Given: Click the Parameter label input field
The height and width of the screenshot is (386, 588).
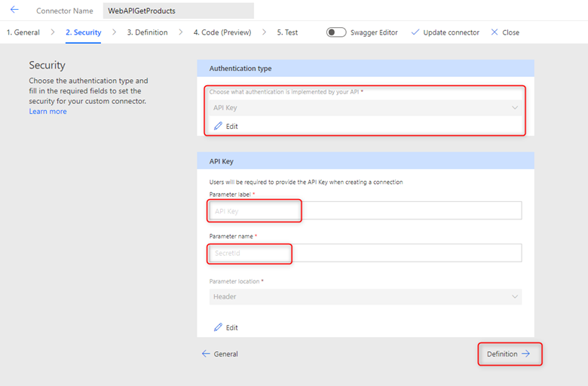Looking at the screenshot, I should point(366,210).
